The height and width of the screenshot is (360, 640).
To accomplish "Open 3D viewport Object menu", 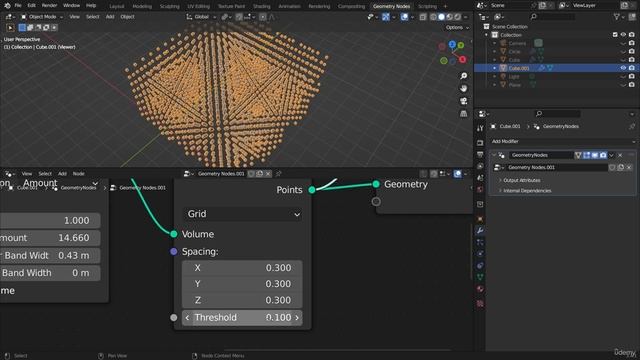I will click(127, 17).
